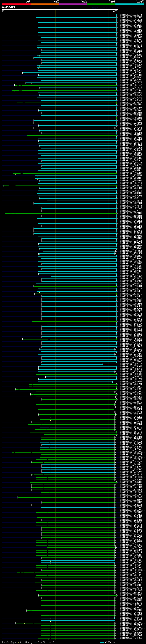Open the UniRef100_B8AHM8 hit label
146x644 pixels.
click(131, 27)
